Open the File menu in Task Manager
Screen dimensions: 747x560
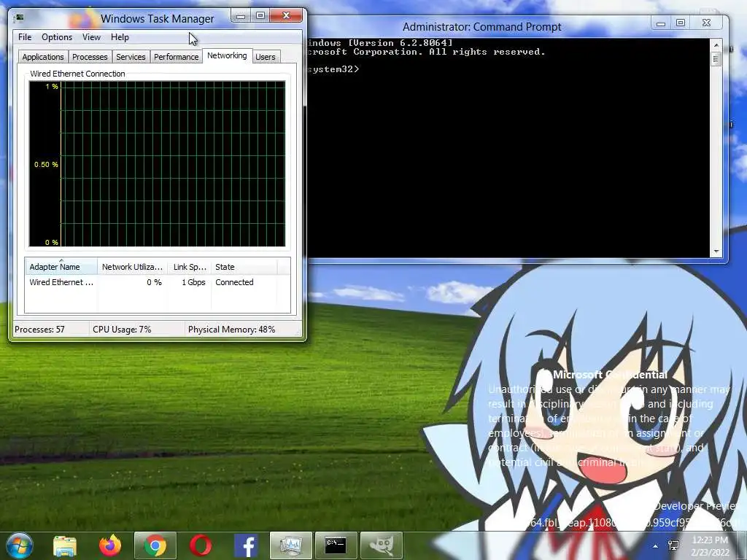point(25,37)
